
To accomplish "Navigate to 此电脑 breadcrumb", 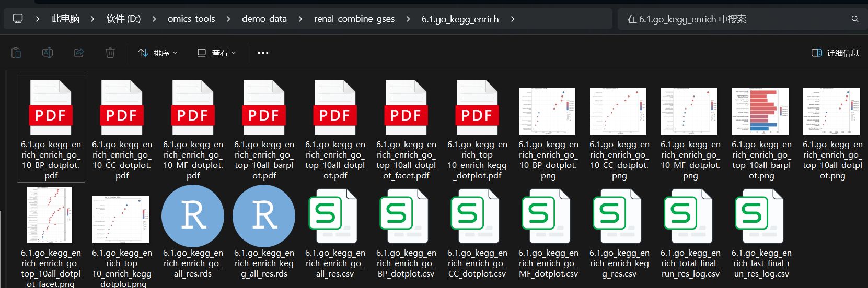I will click(x=65, y=19).
